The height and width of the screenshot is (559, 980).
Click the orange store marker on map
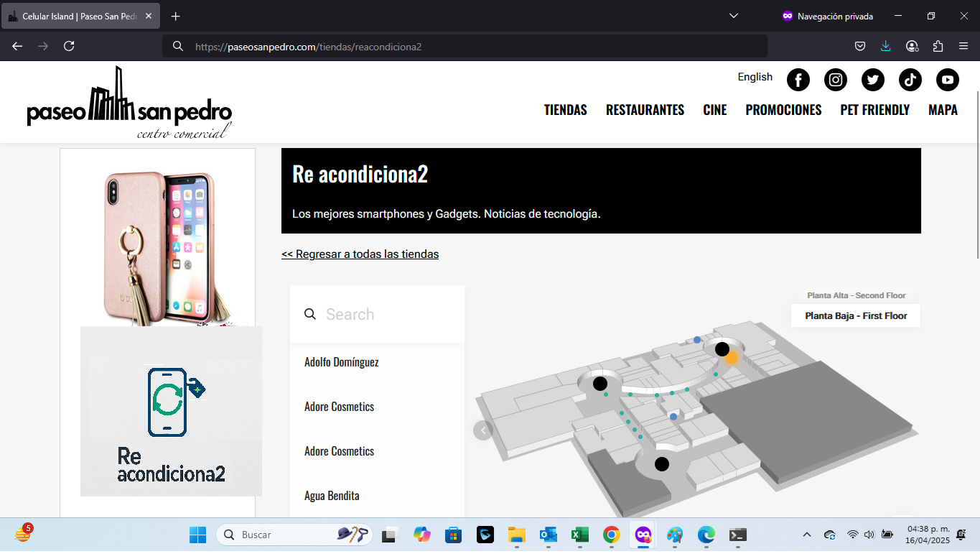click(732, 357)
